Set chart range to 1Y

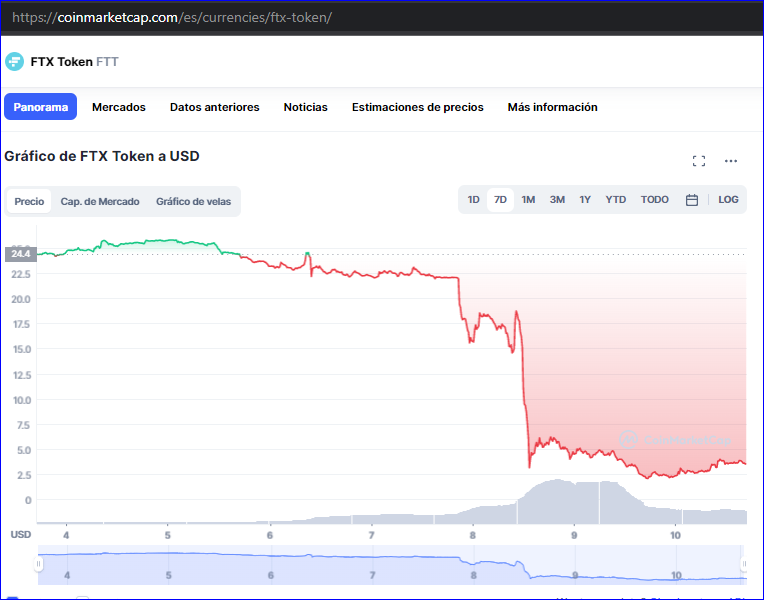tap(585, 199)
